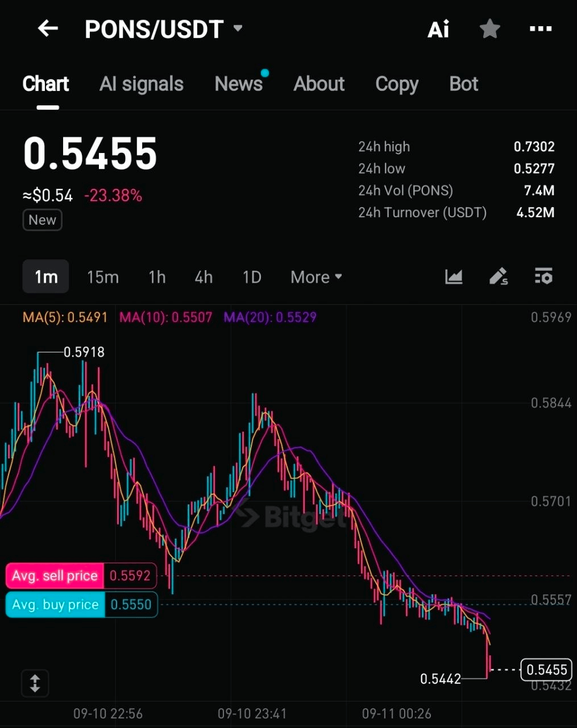The width and height of the screenshot is (577, 728).
Task: Tap the 09-10 22:56 time axis label
Action: click(x=108, y=713)
